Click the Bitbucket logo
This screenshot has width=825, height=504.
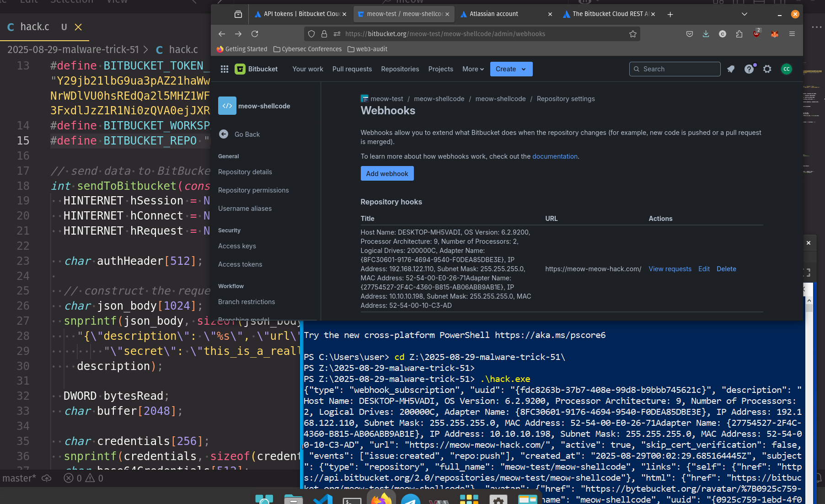[256, 69]
